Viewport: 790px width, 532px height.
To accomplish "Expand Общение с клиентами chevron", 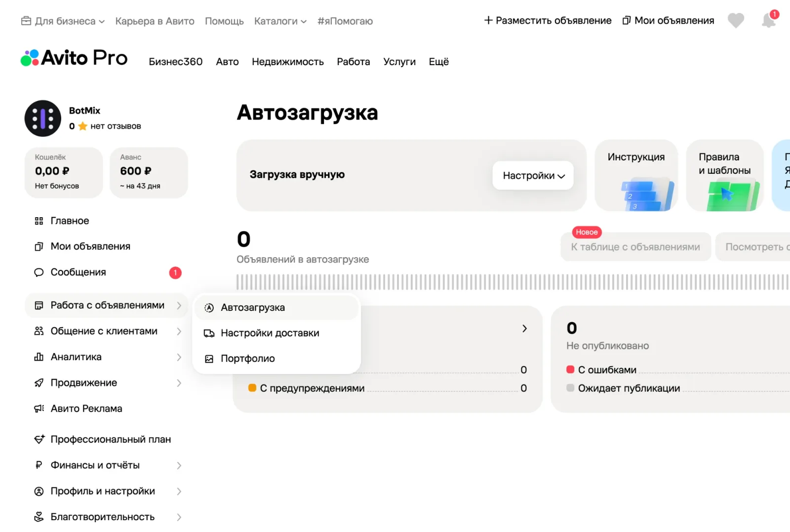I will click(x=179, y=331).
